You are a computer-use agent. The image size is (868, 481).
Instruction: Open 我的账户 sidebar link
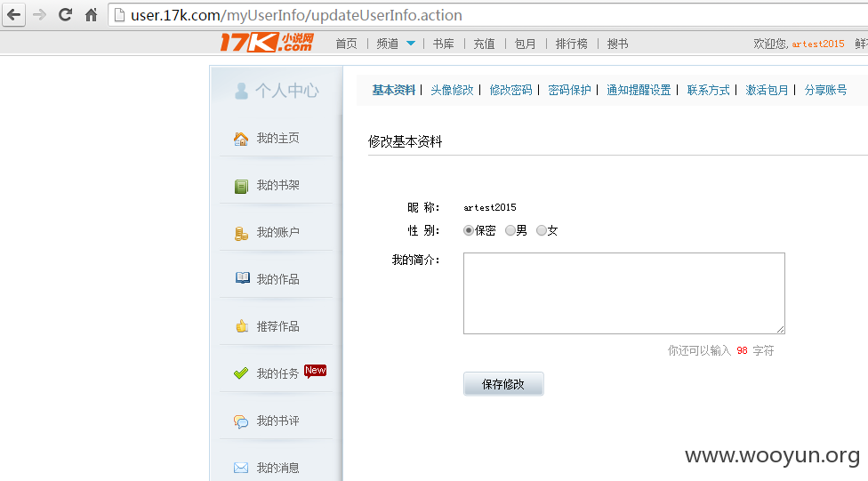(x=277, y=232)
